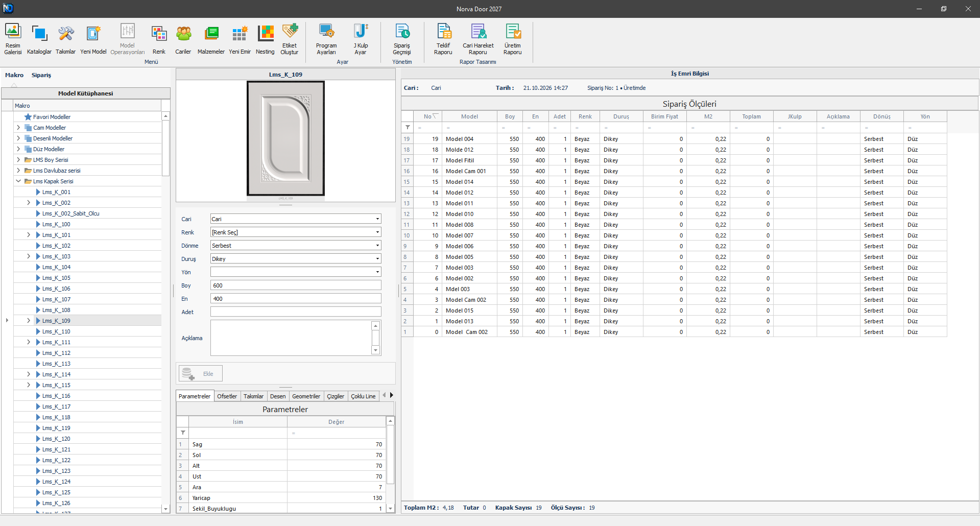Image resolution: width=980 pixels, height=526 pixels.
Task: Open the Renk Seç dropdown
Action: coord(377,232)
